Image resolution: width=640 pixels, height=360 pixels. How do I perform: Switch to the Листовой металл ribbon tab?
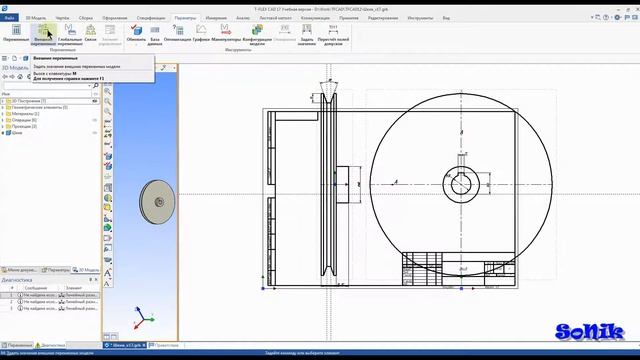276,18
